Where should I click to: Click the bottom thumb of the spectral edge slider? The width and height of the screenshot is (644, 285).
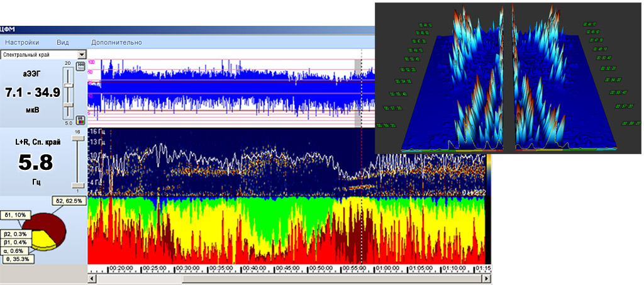click(x=77, y=185)
